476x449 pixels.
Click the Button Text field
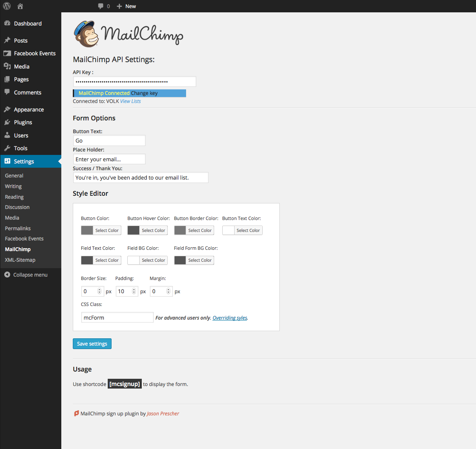[x=109, y=140]
